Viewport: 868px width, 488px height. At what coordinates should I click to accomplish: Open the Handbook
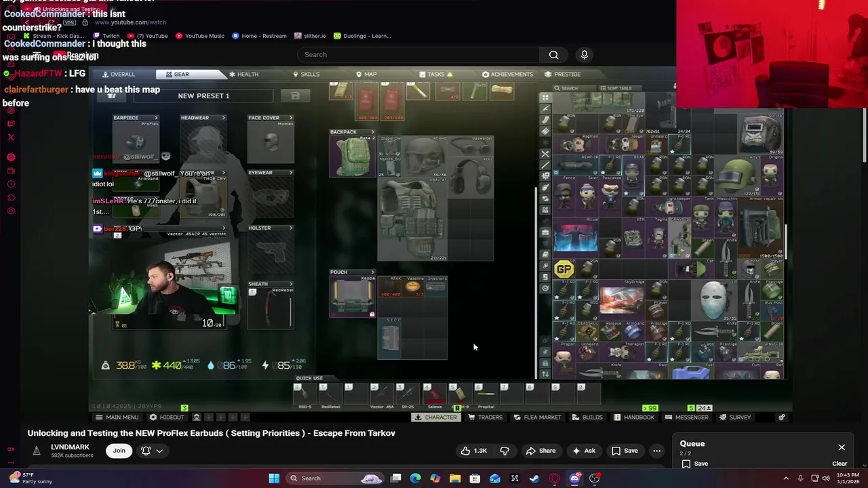coord(634,418)
